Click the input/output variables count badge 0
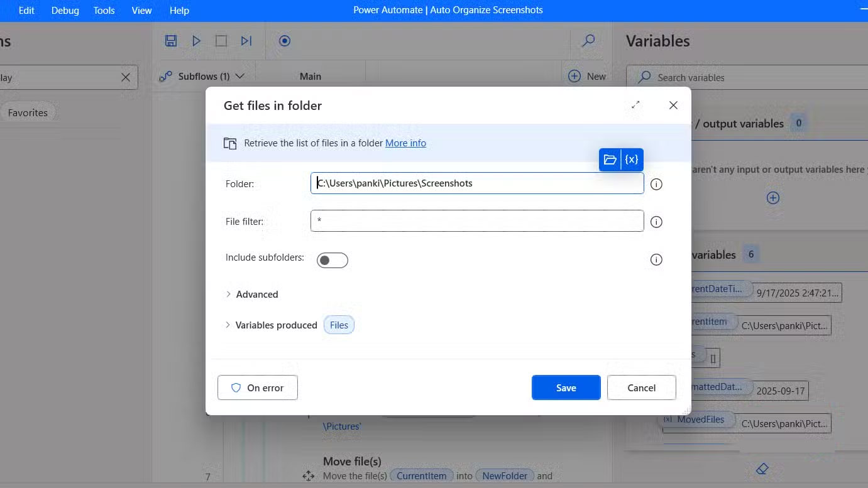 click(x=799, y=123)
